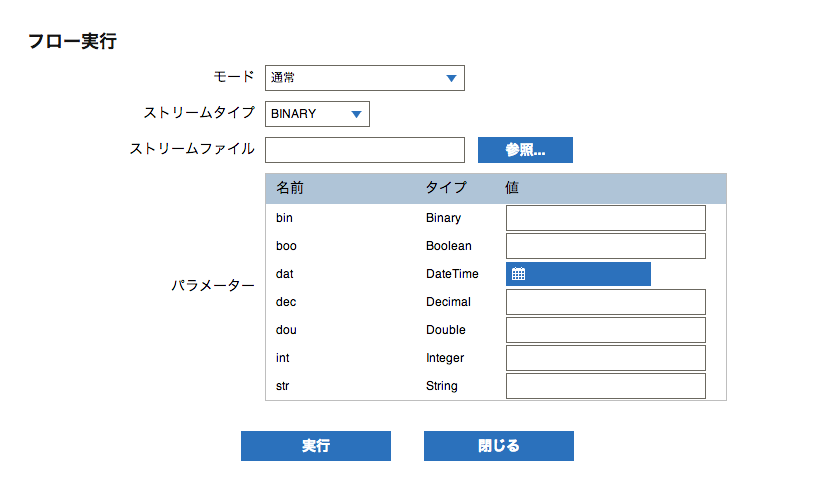Screen dimensions: 814x489
Task: Select the int parameter name
Action: click(282, 358)
